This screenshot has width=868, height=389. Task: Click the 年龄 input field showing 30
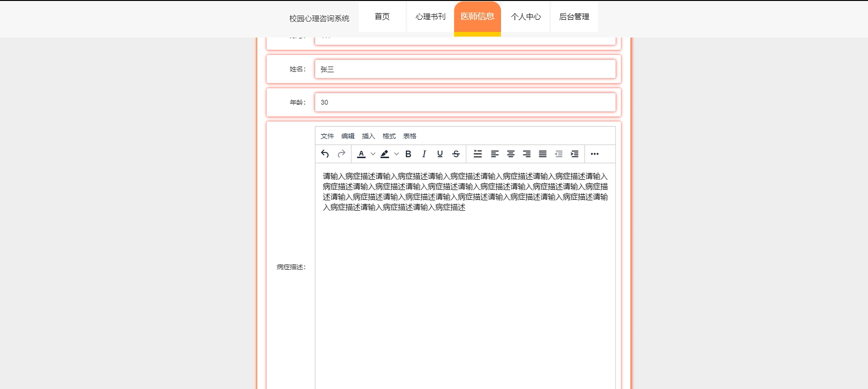[x=465, y=103]
